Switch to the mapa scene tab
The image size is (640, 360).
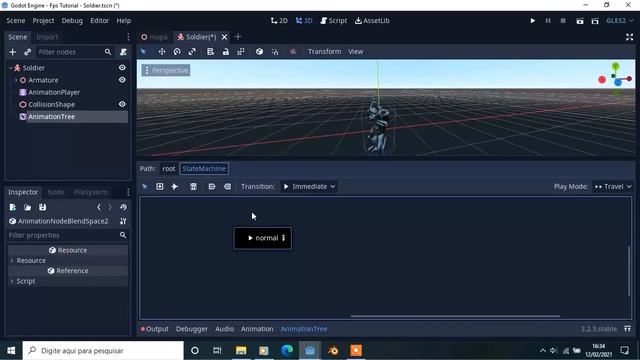pyautogui.click(x=155, y=37)
